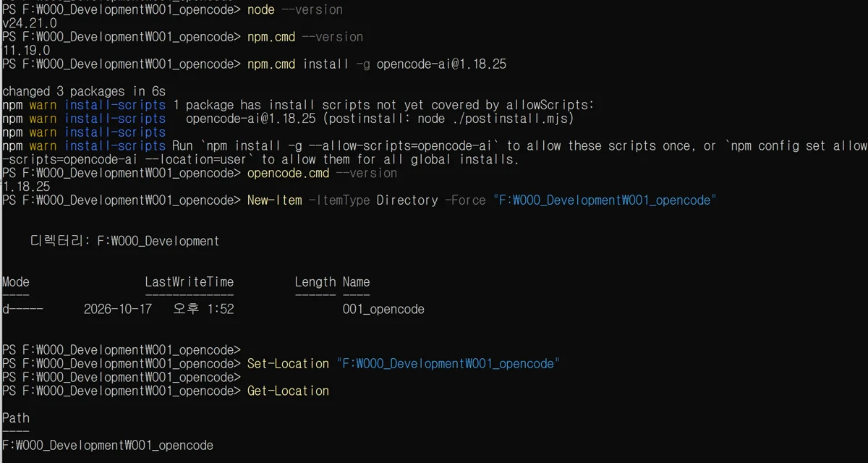This screenshot has width=868, height=463.
Task: Click the 'Get-Location' command
Action: (288, 391)
